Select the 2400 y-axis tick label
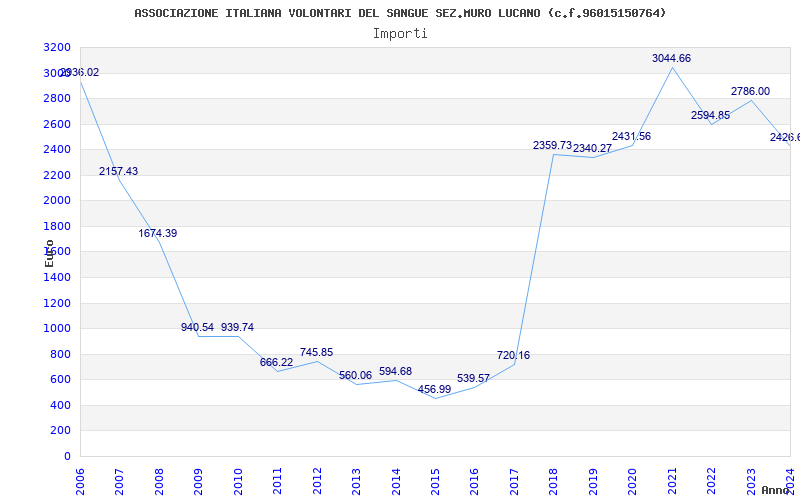 pyautogui.click(x=57, y=149)
